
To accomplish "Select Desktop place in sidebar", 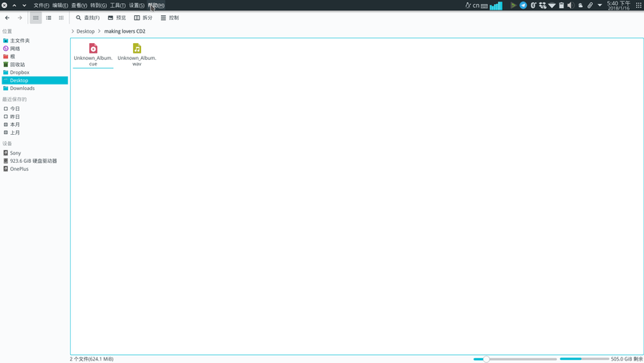I will (x=35, y=80).
